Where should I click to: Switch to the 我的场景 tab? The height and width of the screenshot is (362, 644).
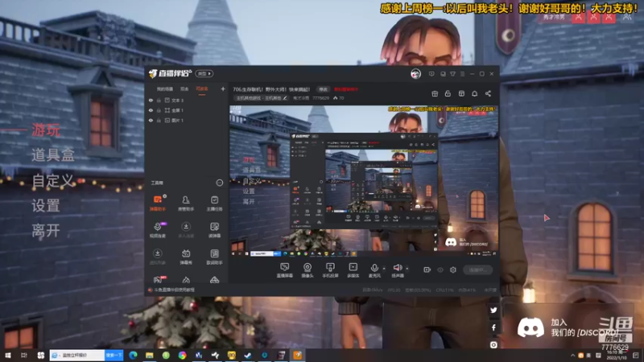pos(165,88)
